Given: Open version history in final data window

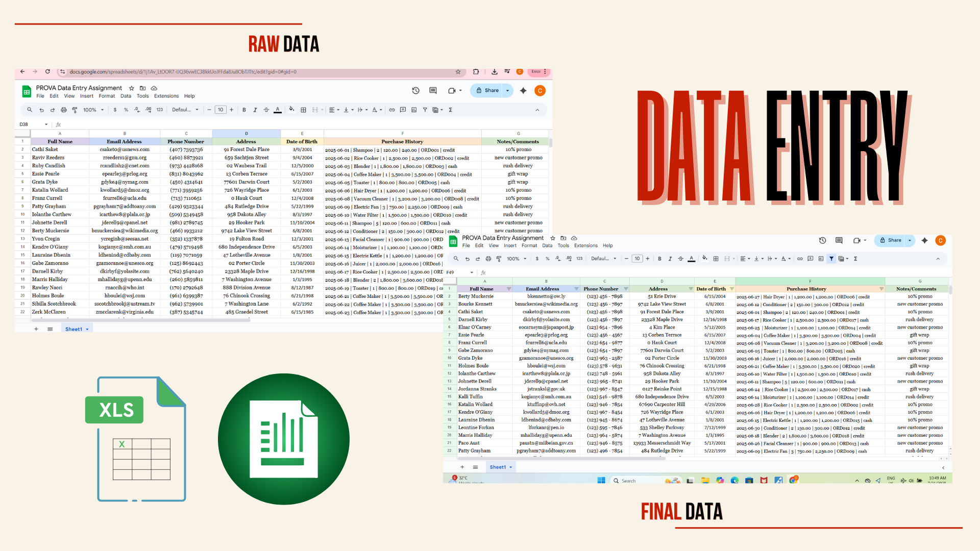Looking at the screenshot, I should tap(822, 240).
